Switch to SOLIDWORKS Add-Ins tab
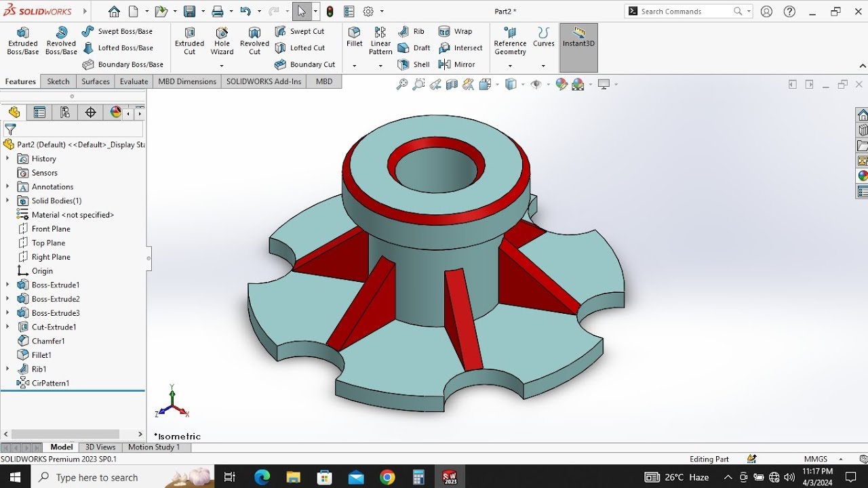 coord(264,81)
